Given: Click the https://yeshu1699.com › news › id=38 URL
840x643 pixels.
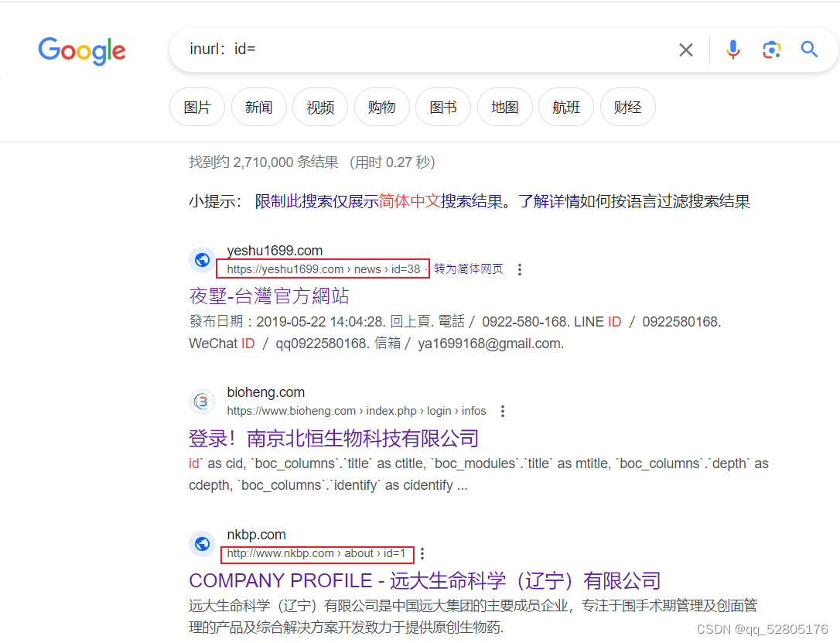Looking at the screenshot, I should (x=323, y=269).
